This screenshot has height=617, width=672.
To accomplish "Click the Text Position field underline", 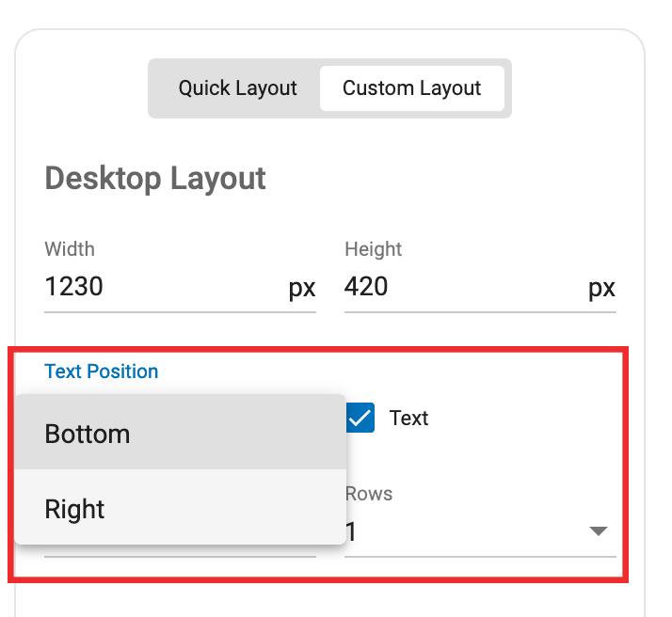I will 180,557.
